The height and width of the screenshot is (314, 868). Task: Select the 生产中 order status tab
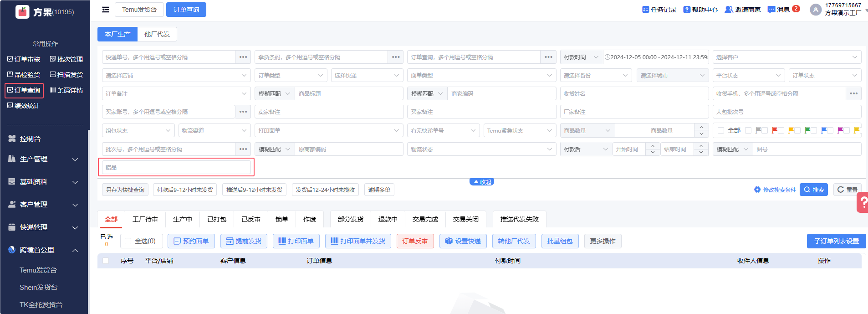click(182, 219)
